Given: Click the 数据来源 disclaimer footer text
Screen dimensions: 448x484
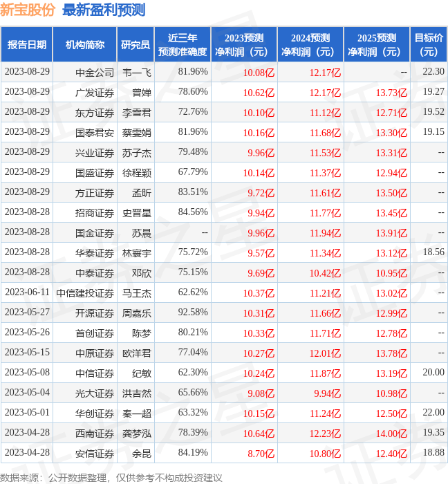Looking at the screenshot, I should click(111, 477).
